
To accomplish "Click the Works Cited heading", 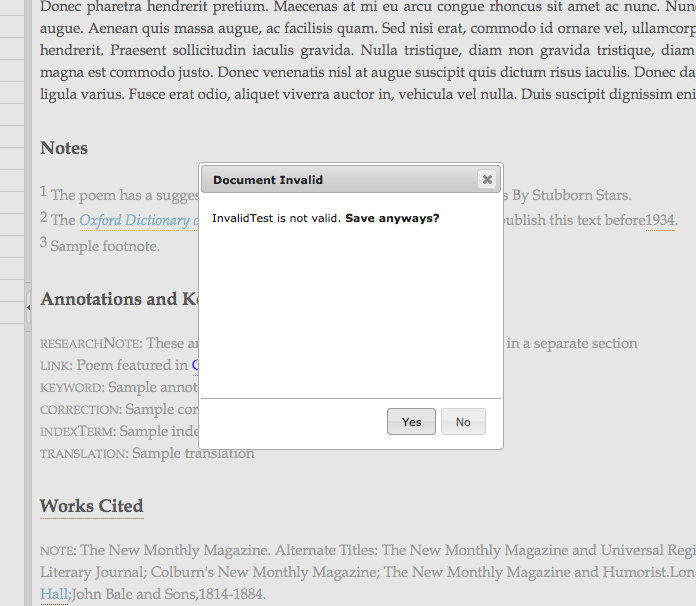I will click(x=91, y=506).
